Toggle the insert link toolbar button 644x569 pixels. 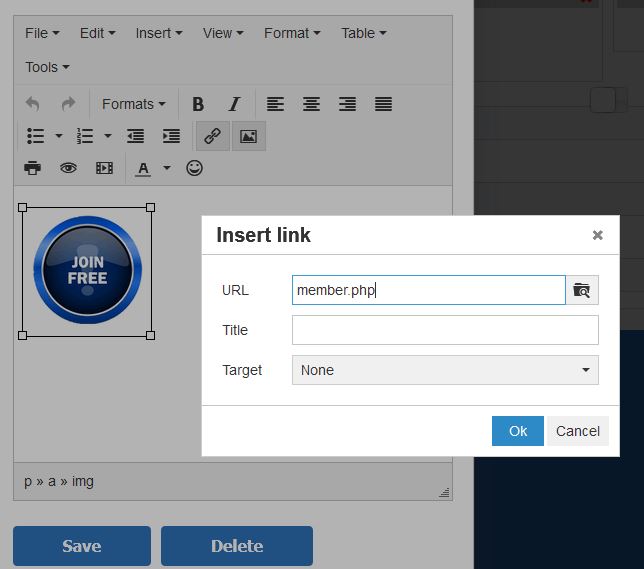(212, 136)
